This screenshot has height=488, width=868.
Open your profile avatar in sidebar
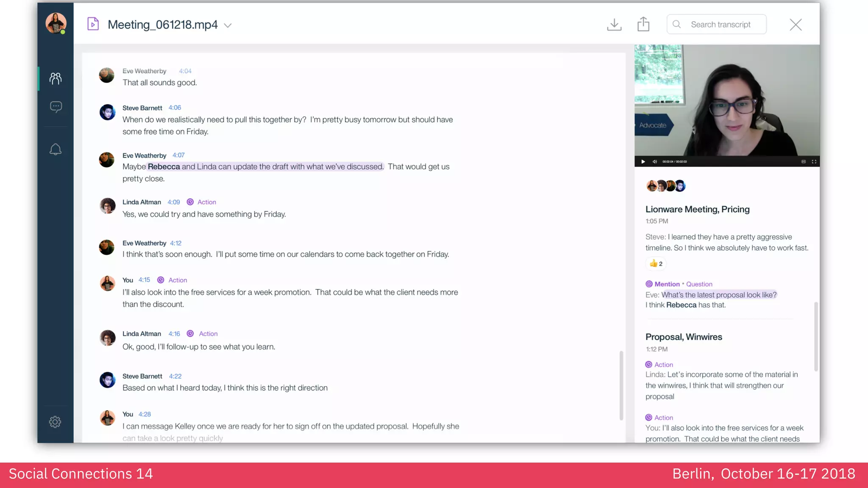[x=56, y=22]
